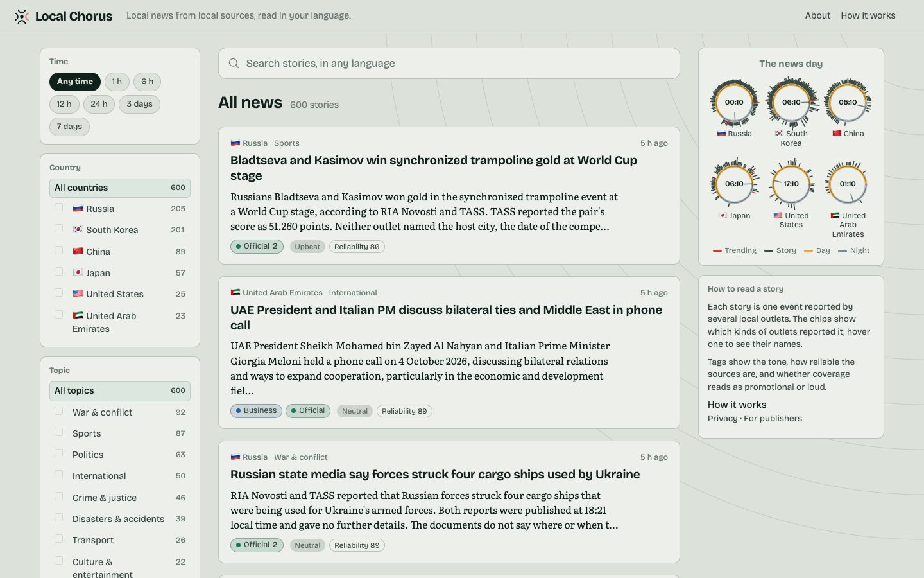Open the Russia news-day clock dial

click(734, 103)
